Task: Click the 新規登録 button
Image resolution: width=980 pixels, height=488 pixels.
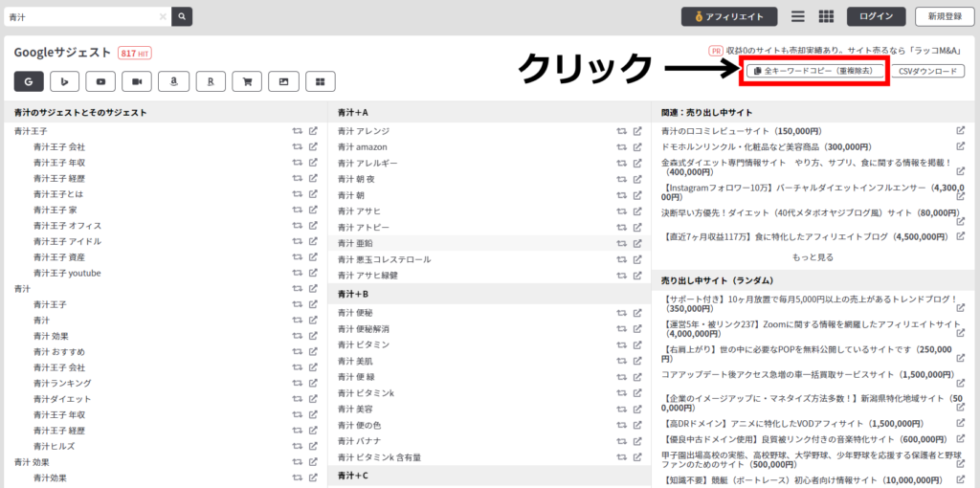Action: click(x=945, y=17)
